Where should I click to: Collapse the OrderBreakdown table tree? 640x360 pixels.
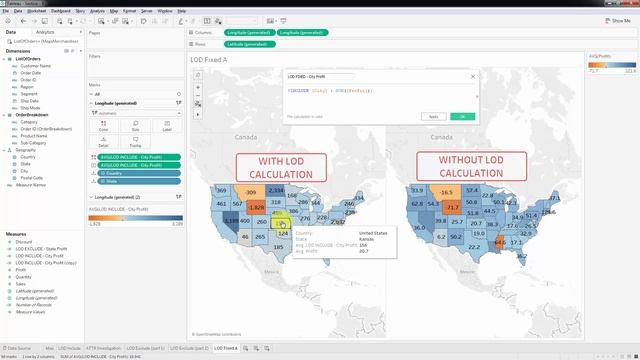[4, 115]
